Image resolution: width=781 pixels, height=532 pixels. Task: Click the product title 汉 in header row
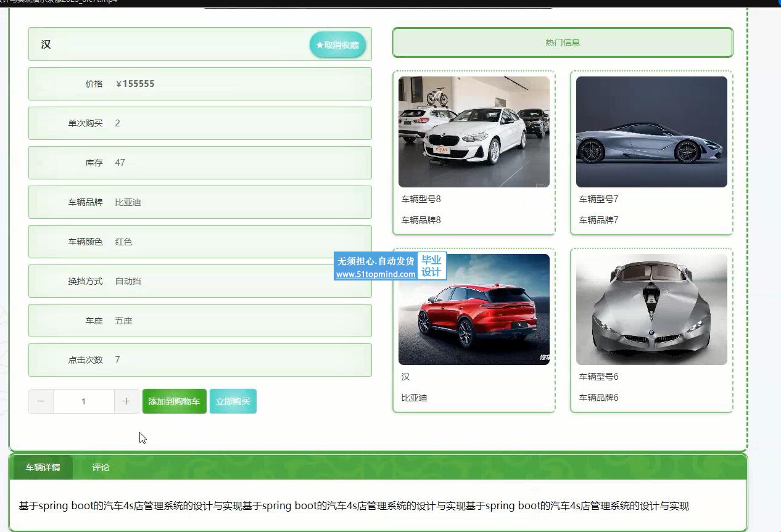pyautogui.click(x=46, y=44)
